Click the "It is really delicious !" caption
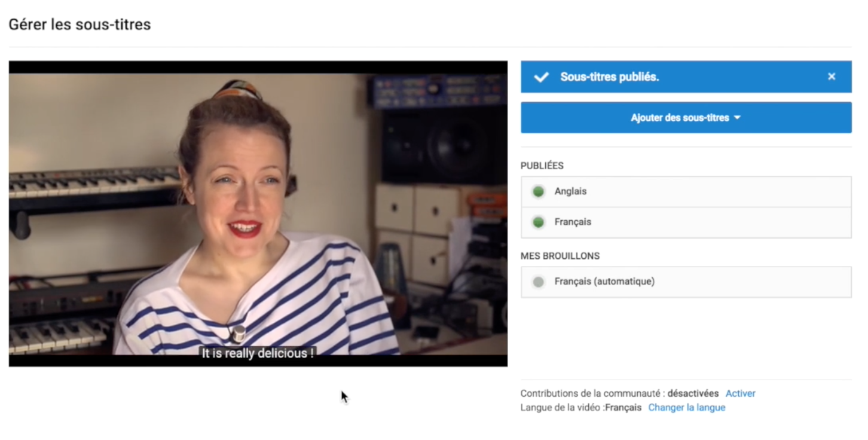 tap(258, 353)
